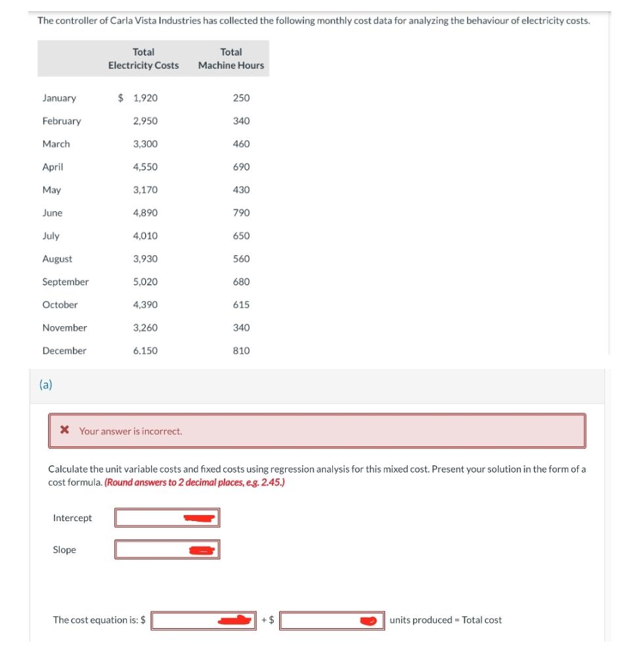The image size is (637, 672).
Task: Select the Total Machine Hours column header
Action: pos(232,59)
